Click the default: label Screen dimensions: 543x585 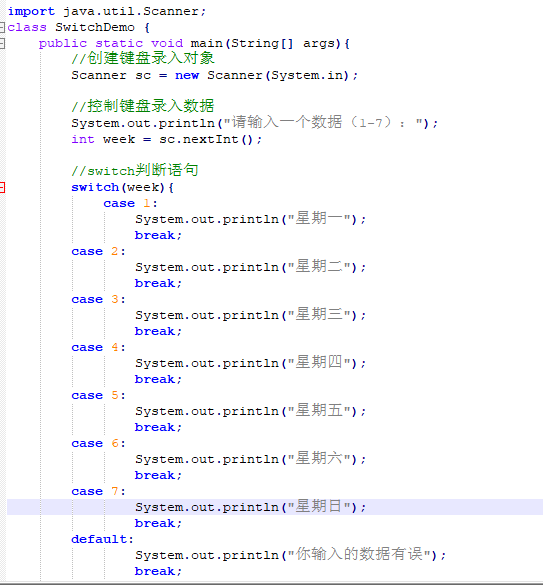click(102, 539)
